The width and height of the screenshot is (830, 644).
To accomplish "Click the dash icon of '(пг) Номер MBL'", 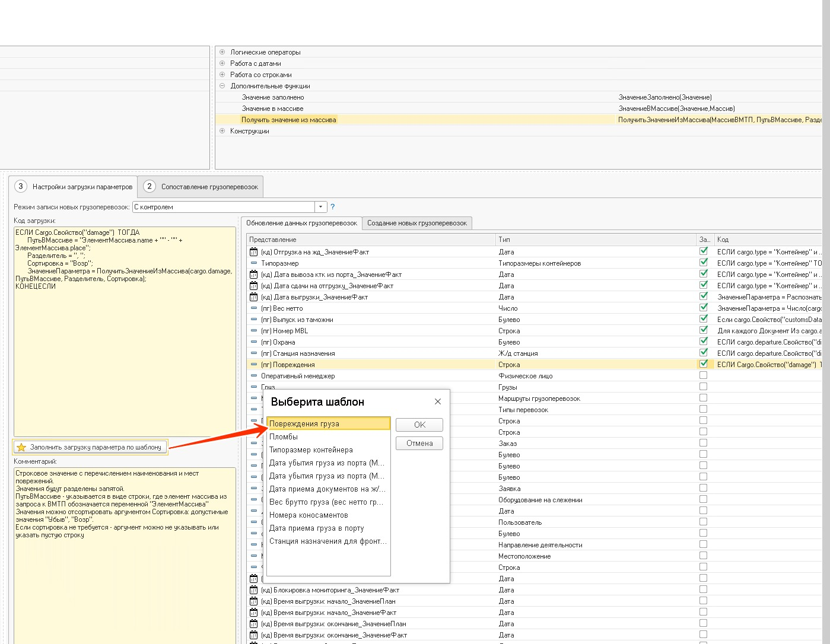I will pos(254,331).
